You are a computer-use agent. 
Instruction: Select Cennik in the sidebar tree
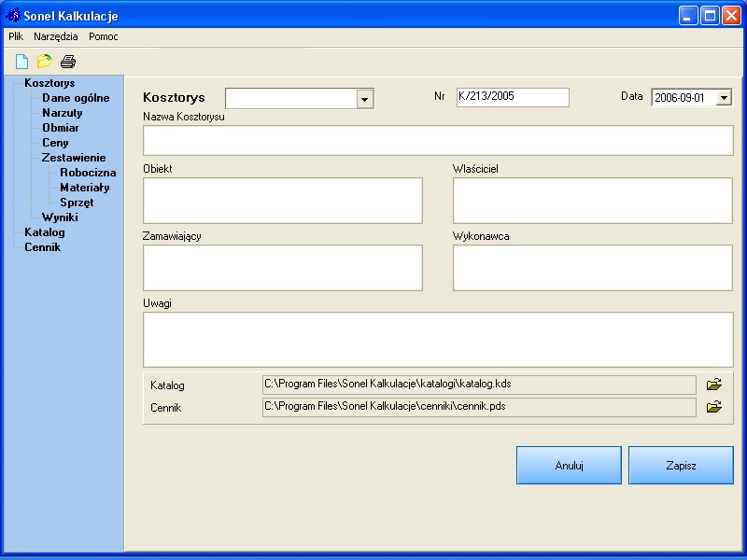(x=42, y=247)
